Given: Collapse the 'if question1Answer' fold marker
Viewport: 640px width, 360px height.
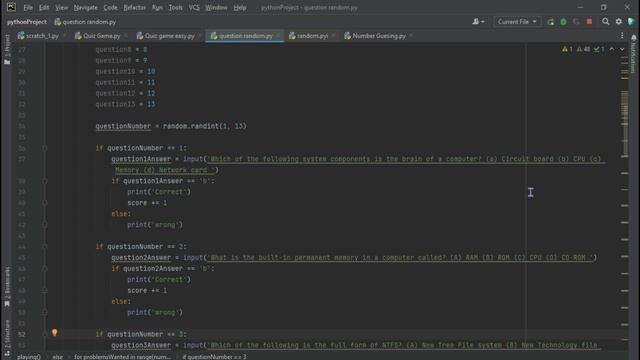Looking at the screenshot, I should tap(45, 181).
